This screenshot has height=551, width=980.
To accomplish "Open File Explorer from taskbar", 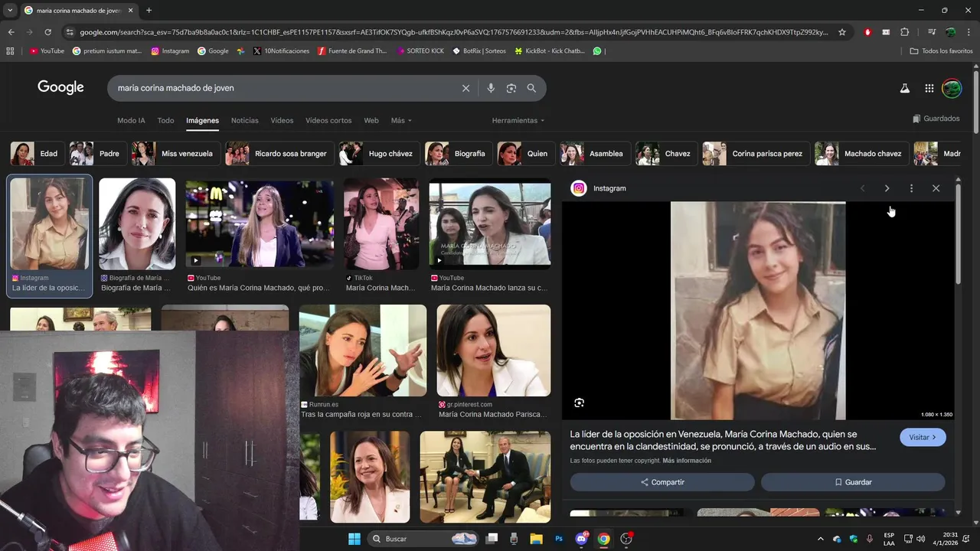I will (x=536, y=539).
